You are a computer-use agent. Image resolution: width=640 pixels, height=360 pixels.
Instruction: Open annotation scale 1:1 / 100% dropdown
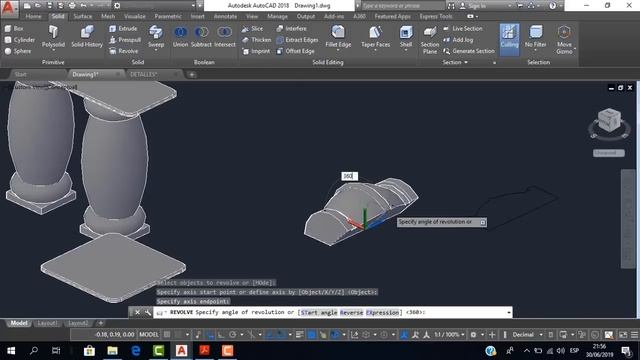pyautogui.click(x=449, y=335)
